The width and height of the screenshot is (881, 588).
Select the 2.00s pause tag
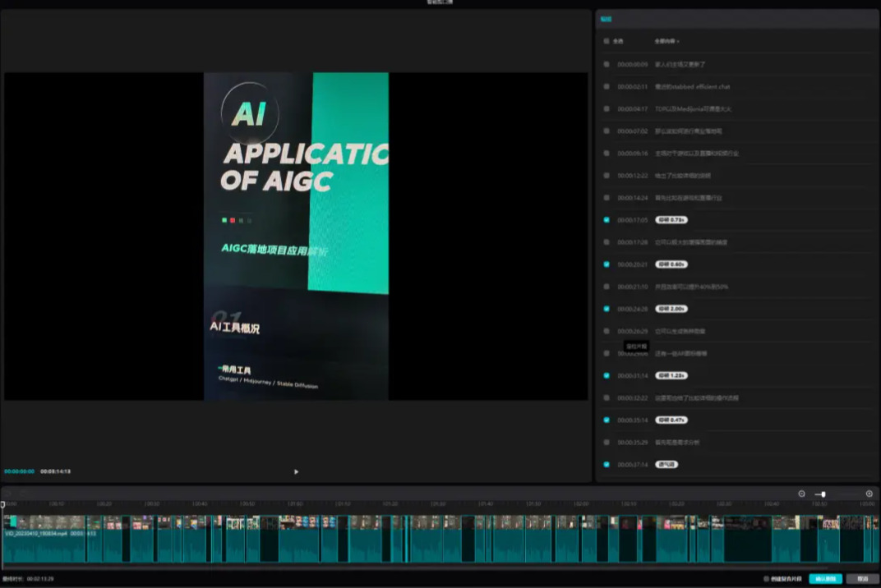pyautogui.click(x=671, y=309)
